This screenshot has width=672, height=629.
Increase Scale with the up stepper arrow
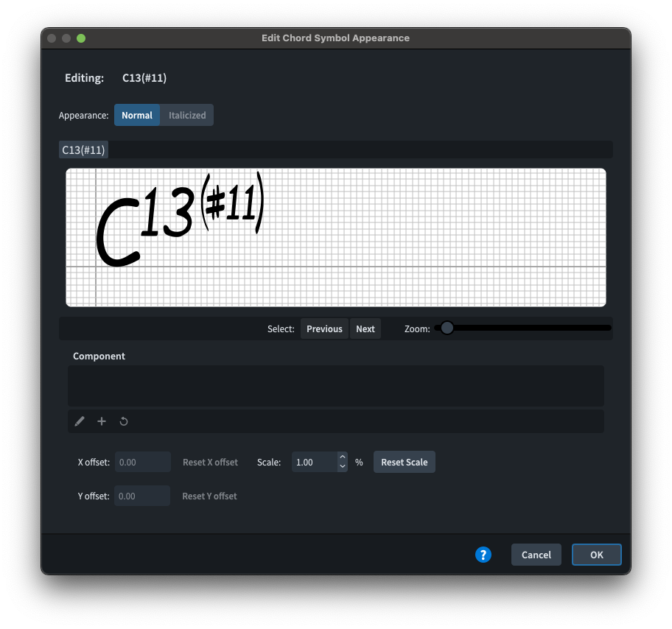pyautogui.click(x=343, y=457)
